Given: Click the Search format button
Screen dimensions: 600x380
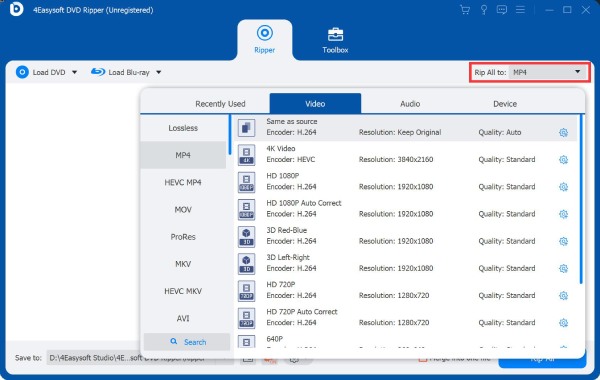Looking at the screenshot, I should pos(187,342).
